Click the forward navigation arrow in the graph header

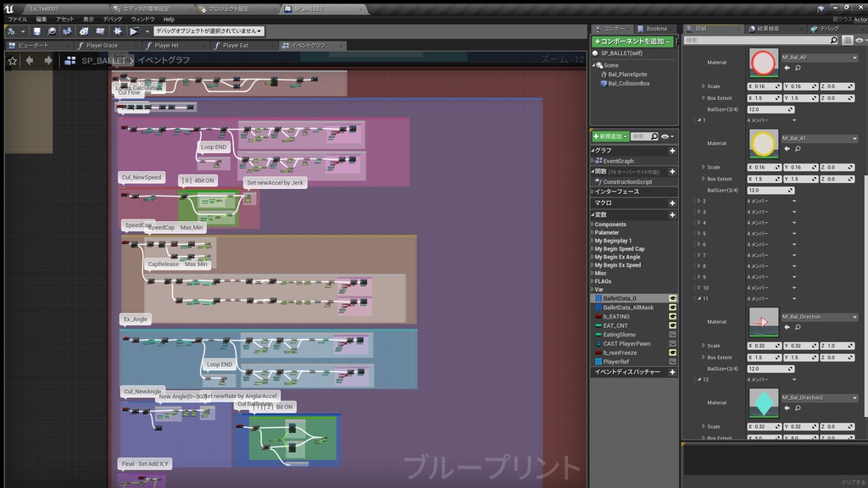[47, 60]
